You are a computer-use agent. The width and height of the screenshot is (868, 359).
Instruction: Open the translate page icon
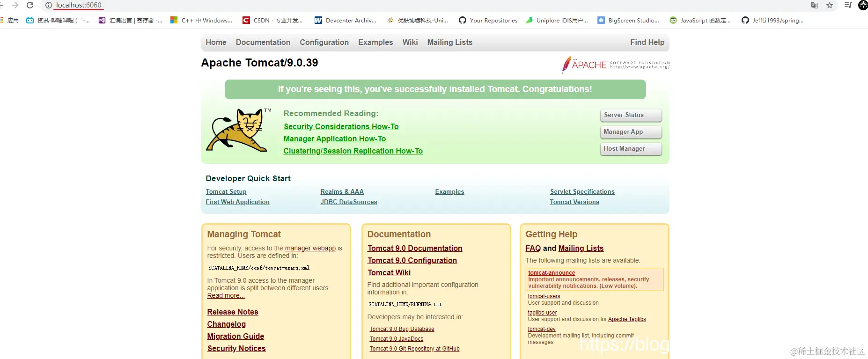815,5
